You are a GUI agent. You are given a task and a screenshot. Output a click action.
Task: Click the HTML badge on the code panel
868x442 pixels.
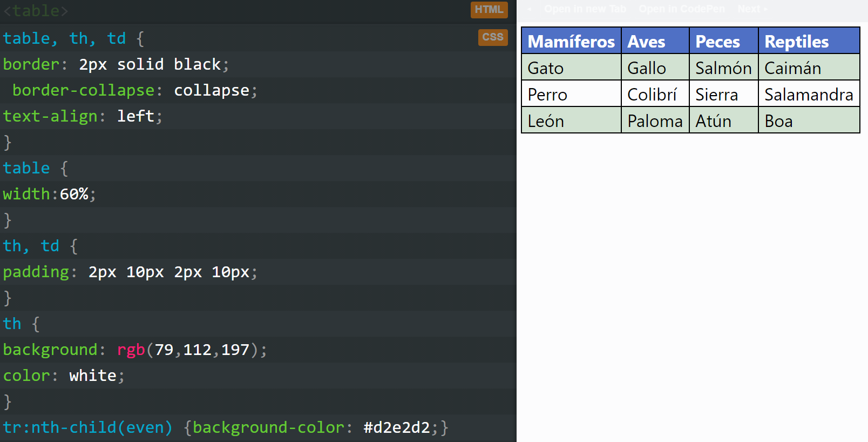[489, 10]
